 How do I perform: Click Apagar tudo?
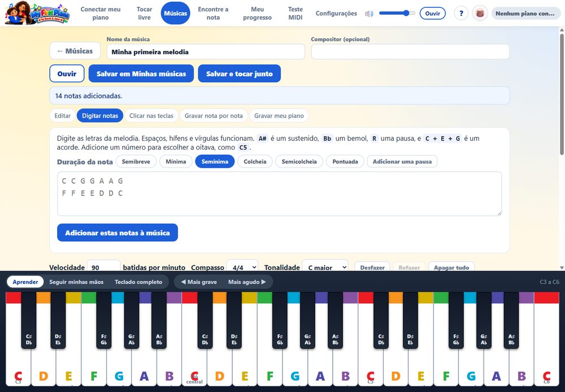451,267
